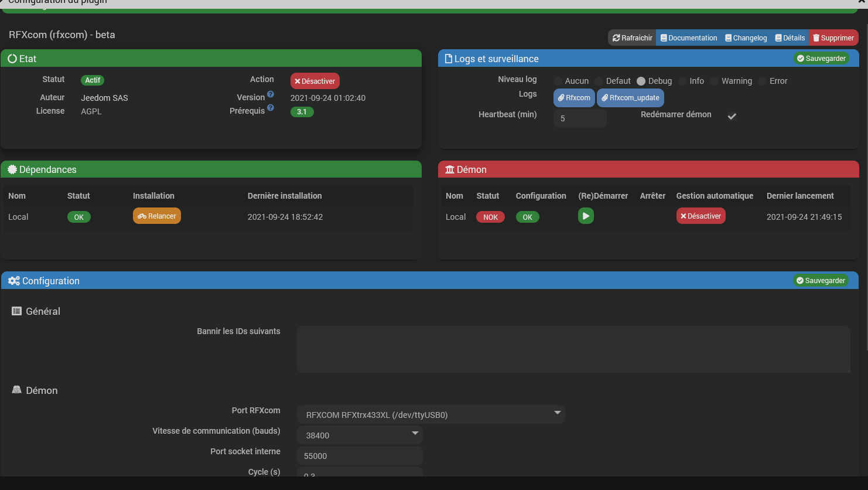Edit the Port socket interne field
Image resolution: width=868 pixels, height=490 pixels.
pos(360,455)
